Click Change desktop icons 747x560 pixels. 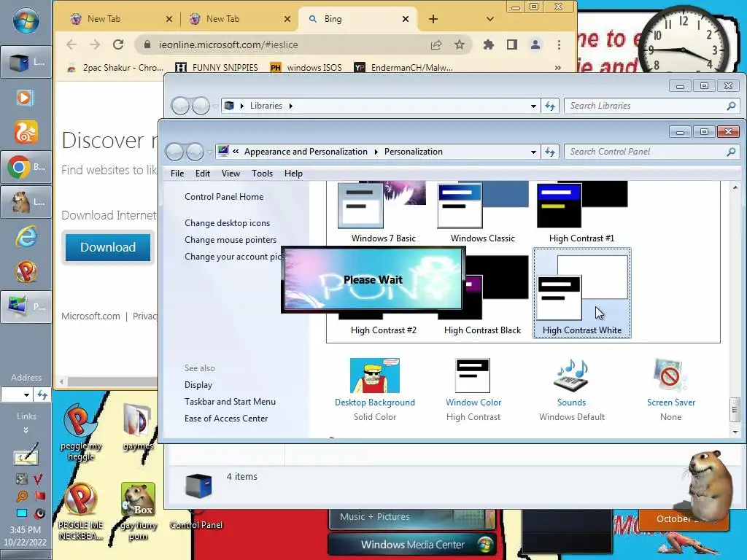coord(228,223)
